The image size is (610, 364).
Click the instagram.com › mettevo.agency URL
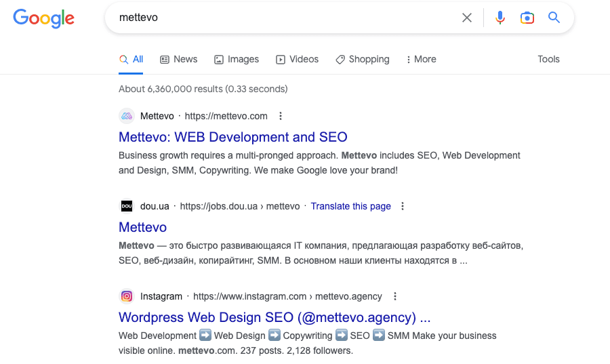coord(287,296)
